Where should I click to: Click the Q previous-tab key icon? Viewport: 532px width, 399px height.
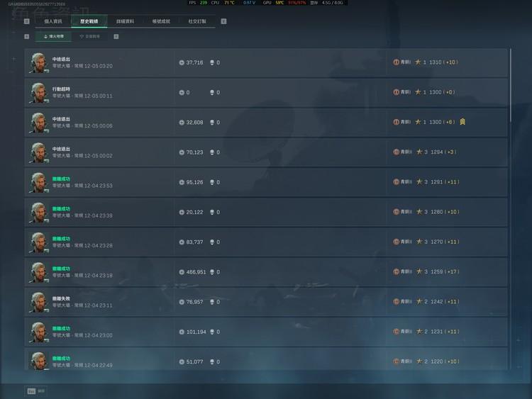tap(27, 21)
